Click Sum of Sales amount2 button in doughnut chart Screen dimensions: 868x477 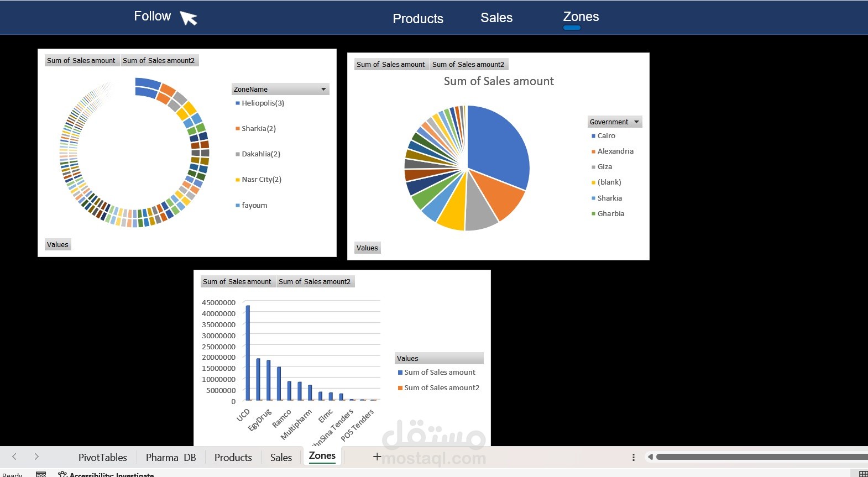[159, 60]
